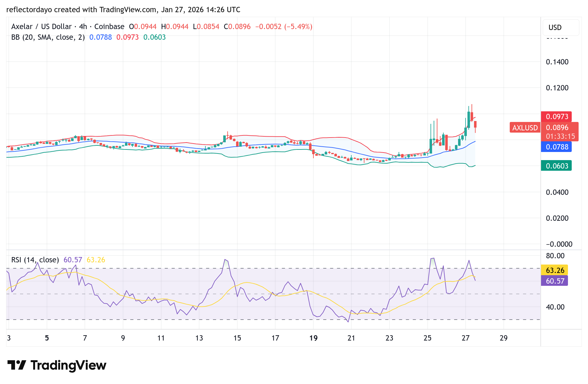588x384 pixels.
Task: Click the current price 0.0896 label
Action: [x=557, y=127]
